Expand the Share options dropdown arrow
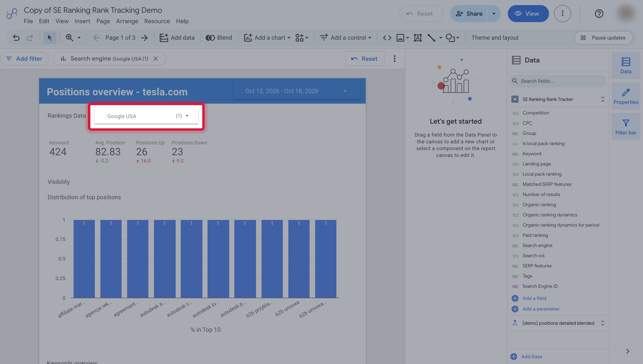This screenshot has height=364, width=643. [x=494, y=14]
